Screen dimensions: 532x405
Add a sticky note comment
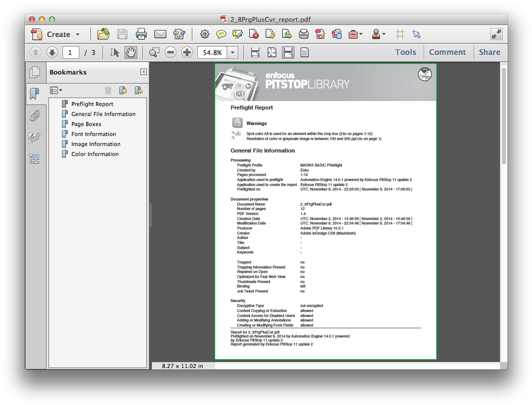tap(221, 34)
